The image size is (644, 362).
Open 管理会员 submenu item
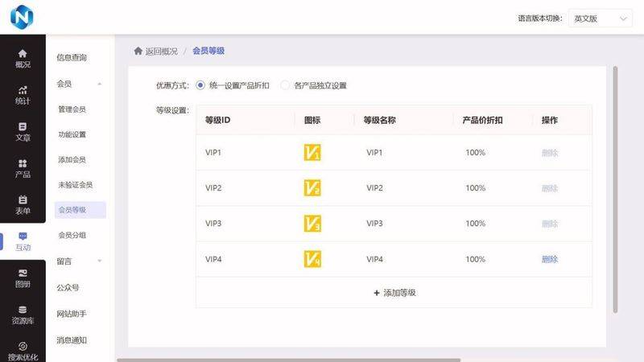pos(72,109)
